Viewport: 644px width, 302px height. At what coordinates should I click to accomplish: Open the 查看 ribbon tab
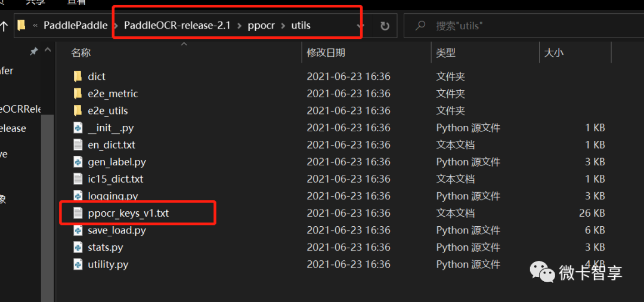click(x=76, y=2)
